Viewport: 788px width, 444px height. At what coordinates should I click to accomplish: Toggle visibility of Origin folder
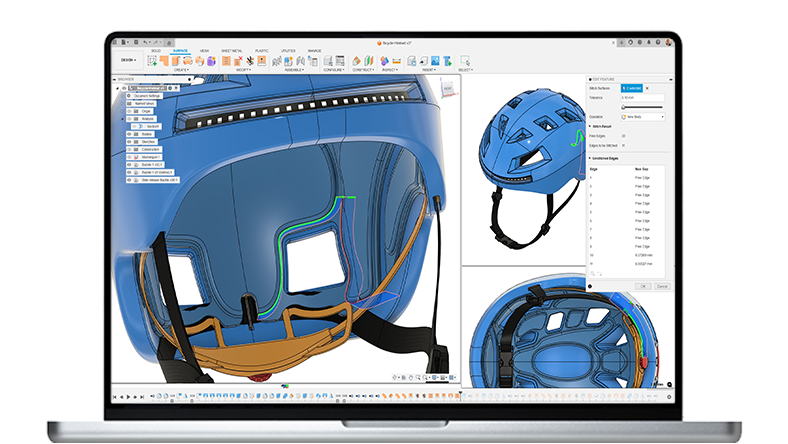click(x=129, y=111)
